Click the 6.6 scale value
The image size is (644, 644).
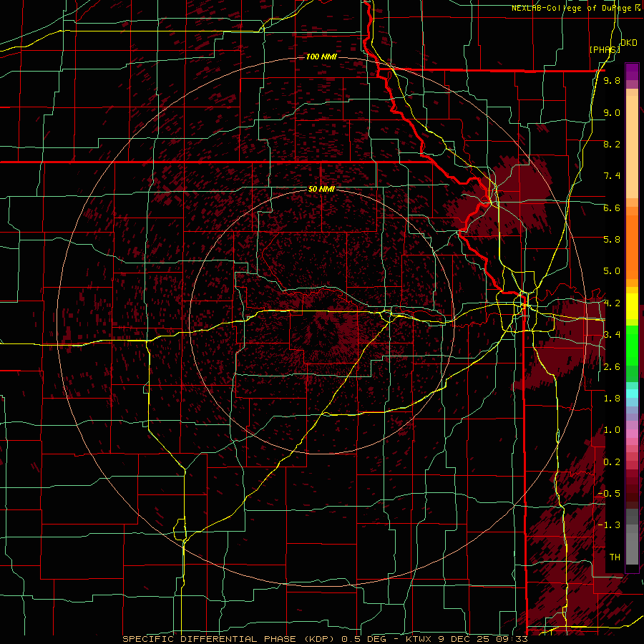tap(612, 208)
